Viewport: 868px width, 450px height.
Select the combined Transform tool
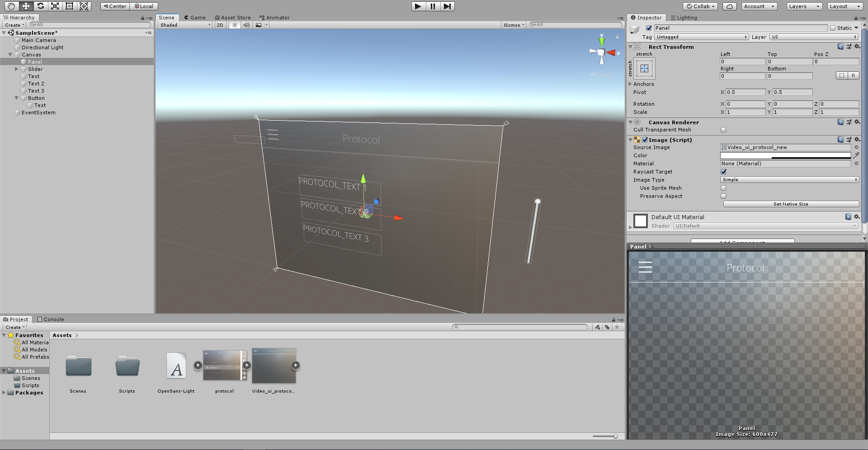84,6
